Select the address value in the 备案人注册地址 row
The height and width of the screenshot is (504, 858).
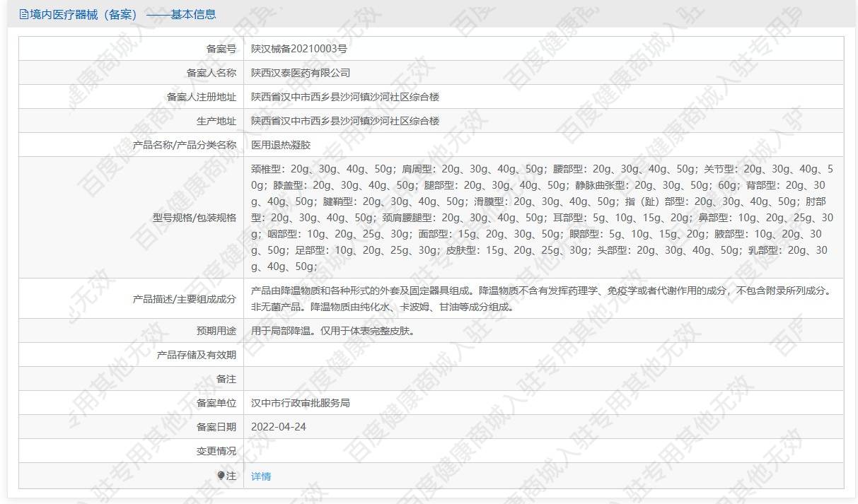(x=345, y=97)
